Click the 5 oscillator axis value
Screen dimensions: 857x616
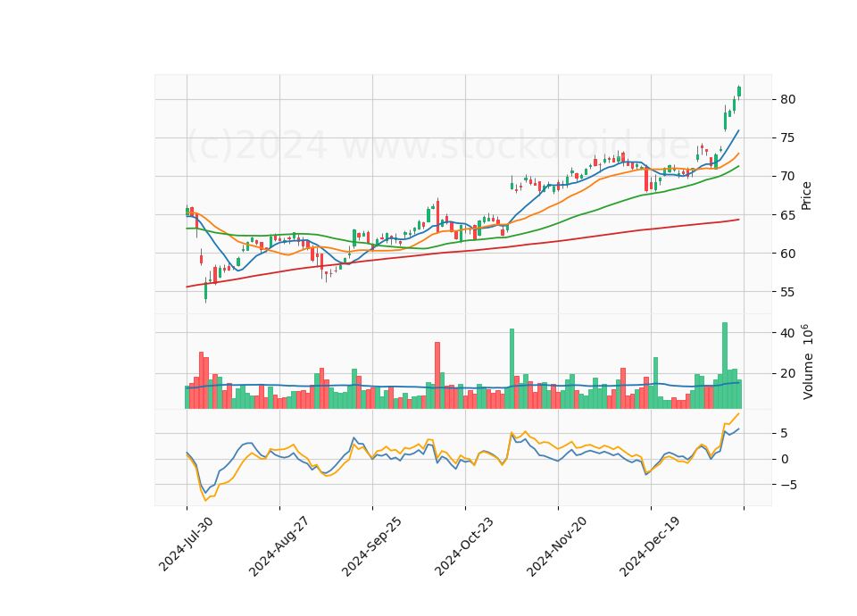point(785,434)
